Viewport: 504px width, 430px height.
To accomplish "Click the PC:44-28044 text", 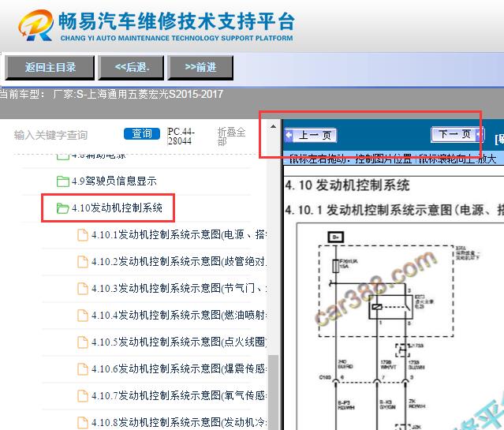I will [181, 136].
